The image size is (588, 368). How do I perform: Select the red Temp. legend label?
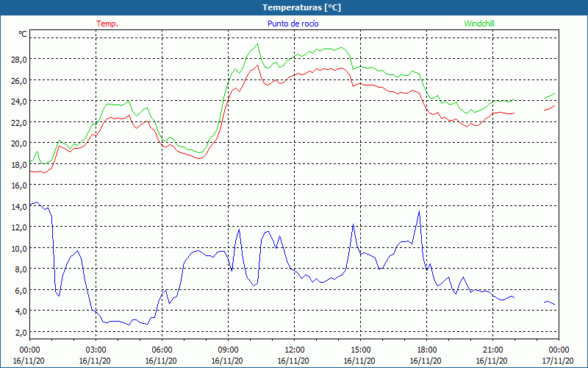point(107,24)
